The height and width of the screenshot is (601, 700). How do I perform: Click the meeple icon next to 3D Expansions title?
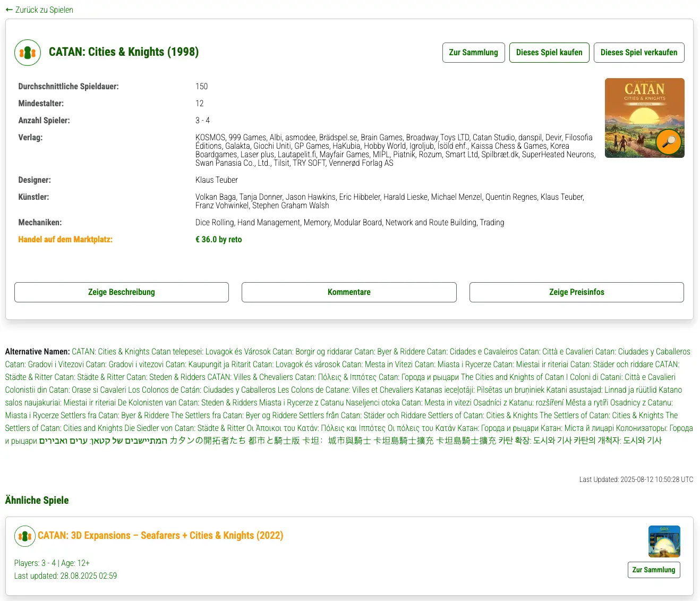click(25, 536)
